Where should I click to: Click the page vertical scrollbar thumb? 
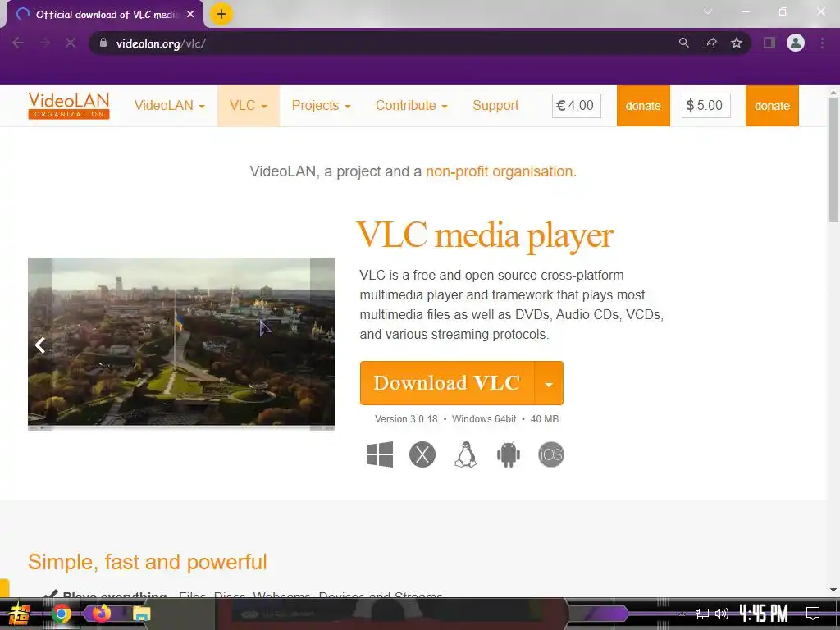pyautogui.click(x=833, y=161)
